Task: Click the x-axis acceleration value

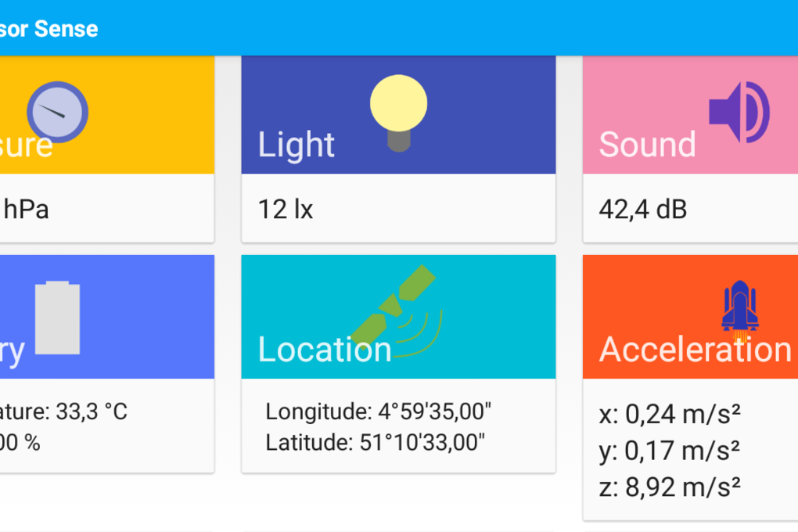Action: pyautogui.click(x=670, y=414)
